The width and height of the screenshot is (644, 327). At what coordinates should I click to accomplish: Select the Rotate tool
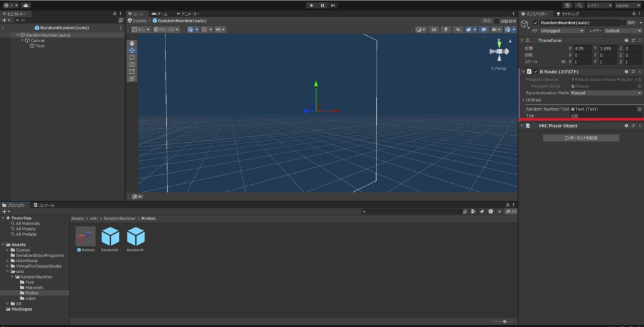click(132, 57)
